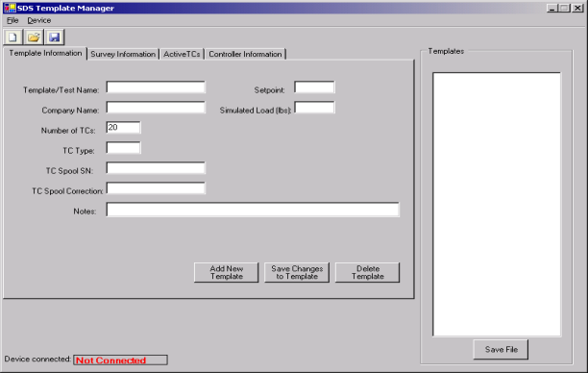Click the Simulated Load (lbs) field
Viewport: 588px width, 373px height.
[x=314, y=108]
